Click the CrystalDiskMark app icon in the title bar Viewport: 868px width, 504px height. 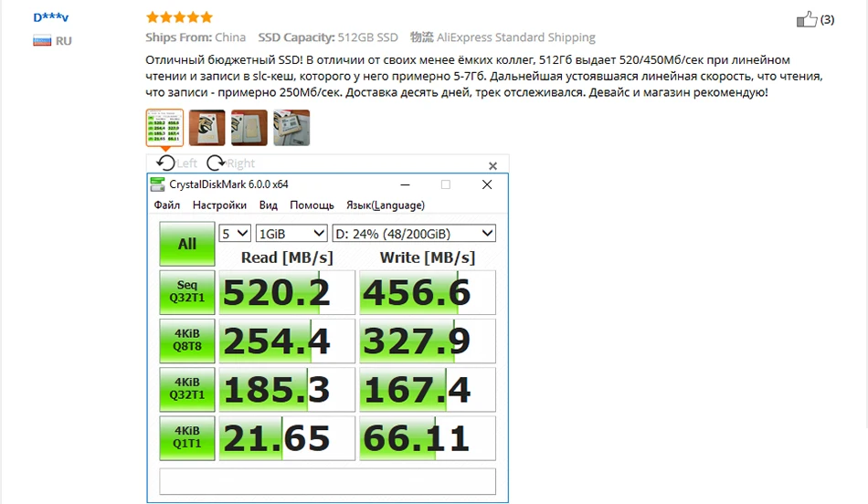158,184
